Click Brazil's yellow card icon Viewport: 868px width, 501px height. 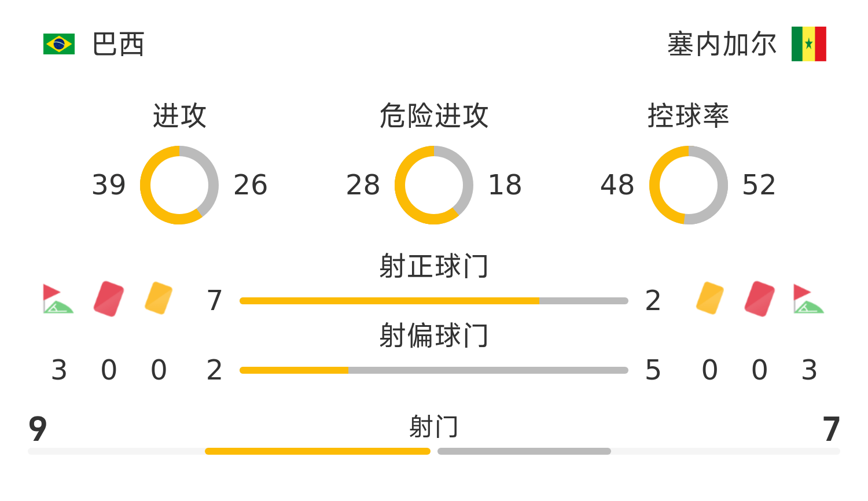159,299
